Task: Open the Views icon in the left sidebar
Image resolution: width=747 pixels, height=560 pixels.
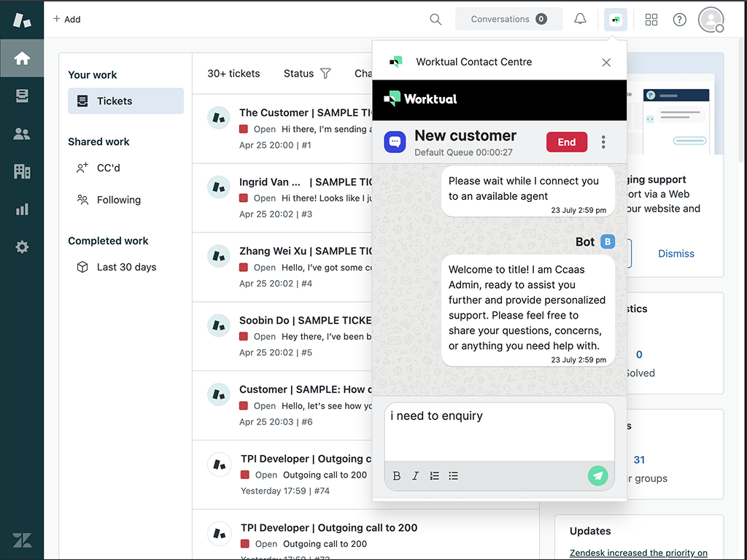Action: click(x=22, y=96)
